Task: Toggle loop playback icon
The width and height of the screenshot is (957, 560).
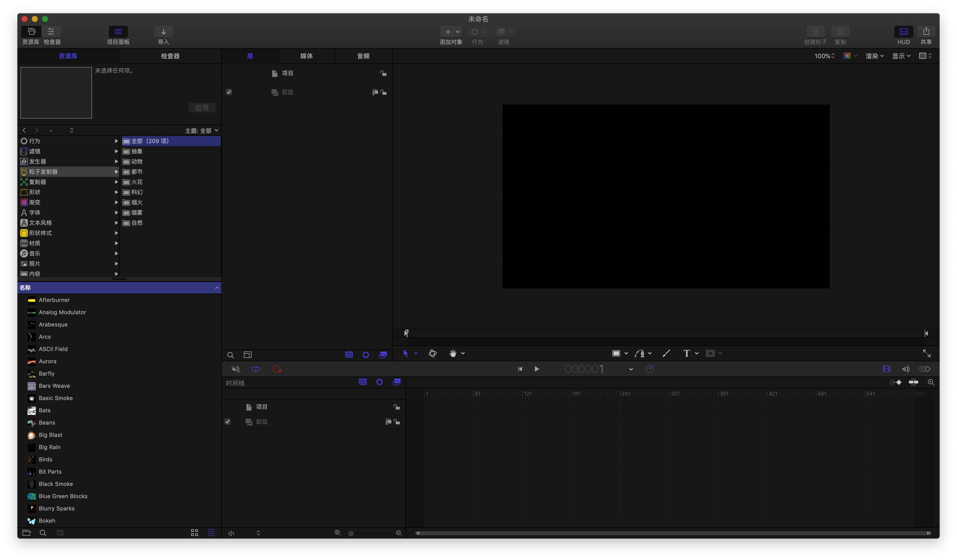Action: pyautogui.click(x=256, y=369)
